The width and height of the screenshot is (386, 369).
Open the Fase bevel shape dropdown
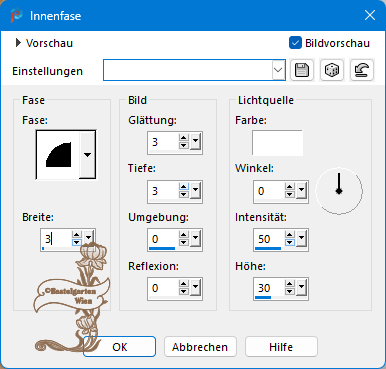click(87, 155)
